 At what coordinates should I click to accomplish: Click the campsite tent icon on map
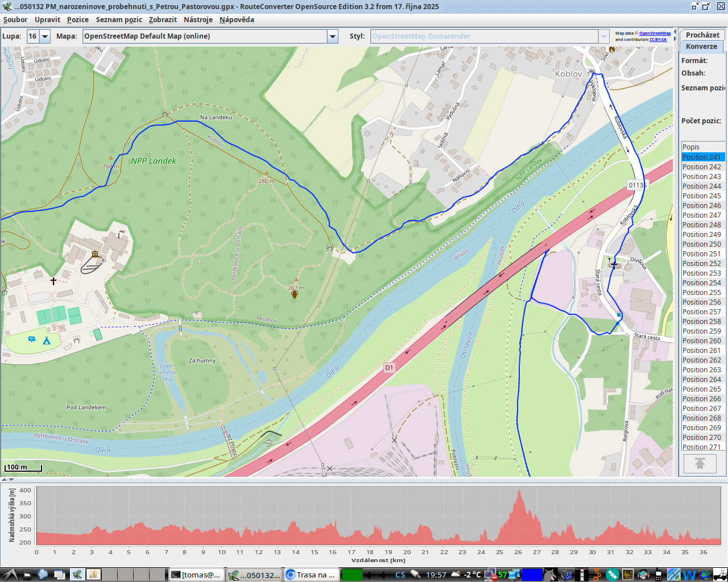pyautogui.click(x=47, y=340)
